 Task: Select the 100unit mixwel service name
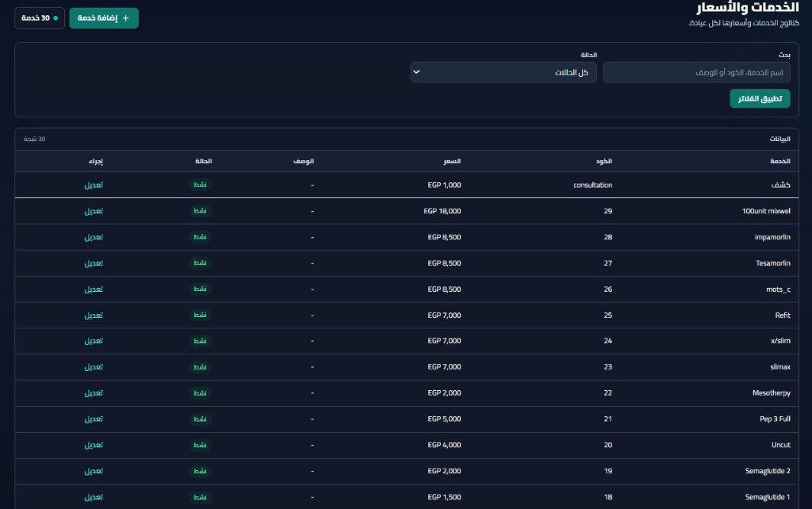click(766, 211)
